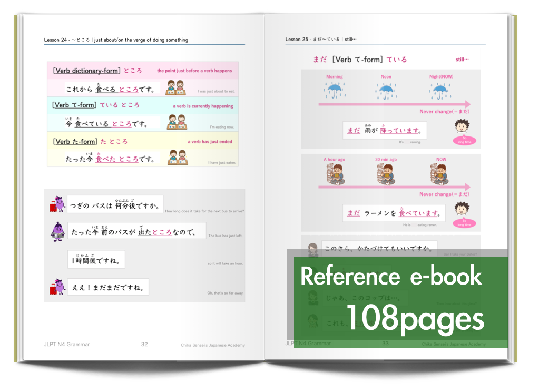Click the waiter avatar beside このさら、かたづけてもいいですか
Screen dimensions: 539x392
pos(313,250)
